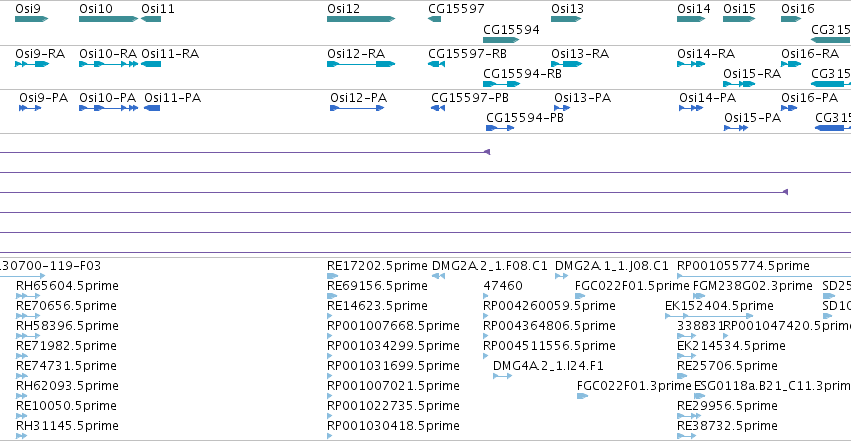Click EST RH65604.5prime

(x=67, y=285)
